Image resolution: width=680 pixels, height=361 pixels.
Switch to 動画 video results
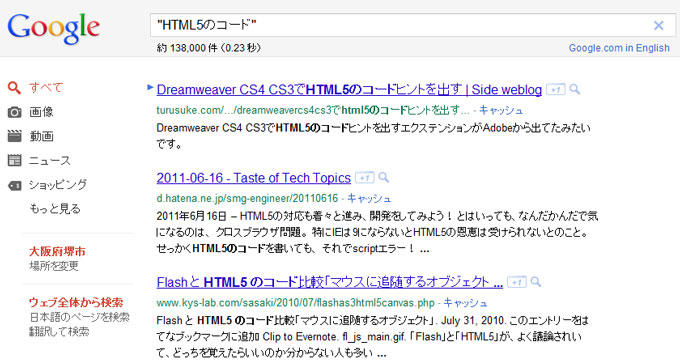[x=41, y=136]
